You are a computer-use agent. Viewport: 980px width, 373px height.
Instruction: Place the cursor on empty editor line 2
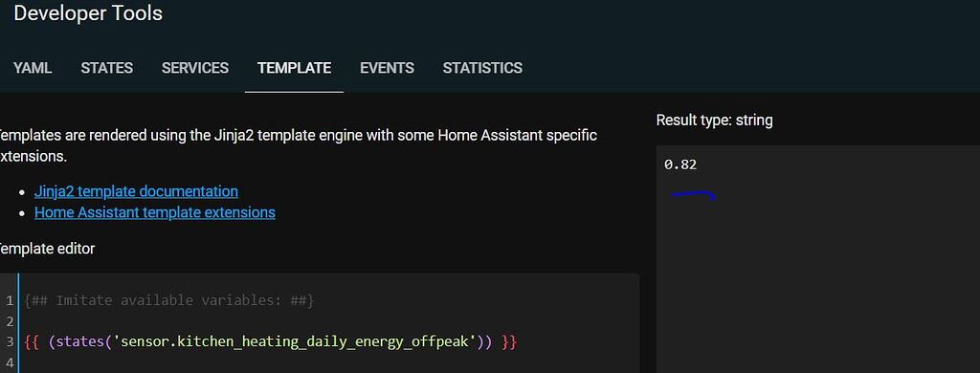click(x=331, y=321)
